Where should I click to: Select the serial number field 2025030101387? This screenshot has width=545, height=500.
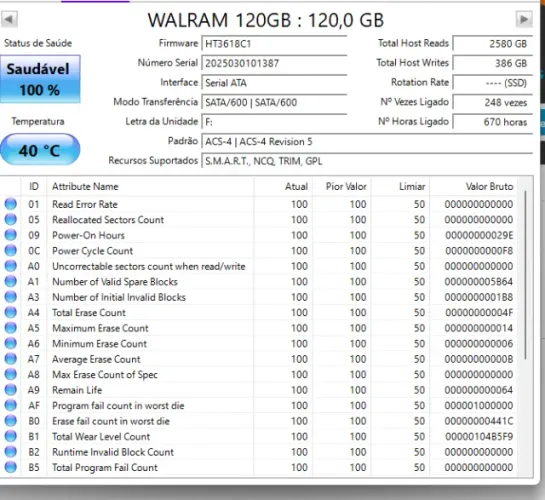(x=274, y=63)
